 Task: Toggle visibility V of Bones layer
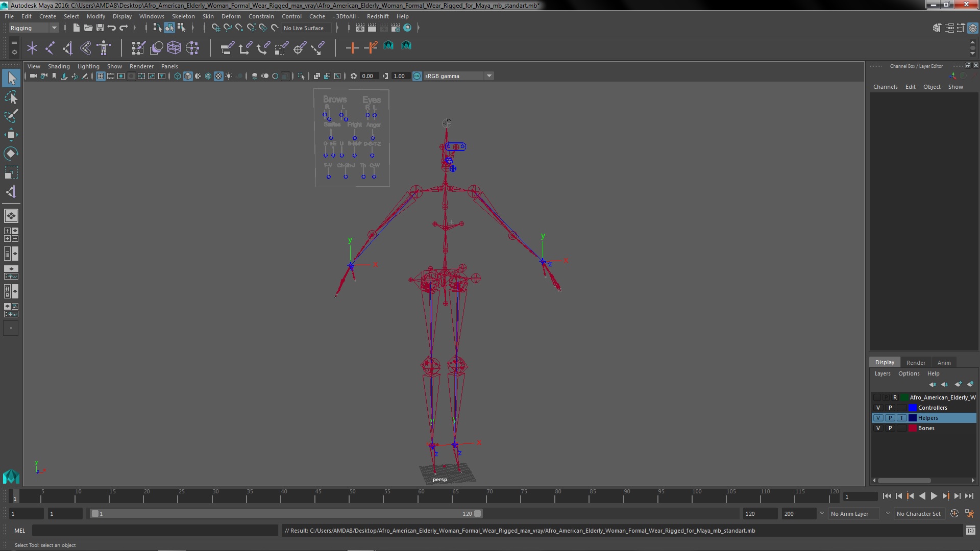878,428
